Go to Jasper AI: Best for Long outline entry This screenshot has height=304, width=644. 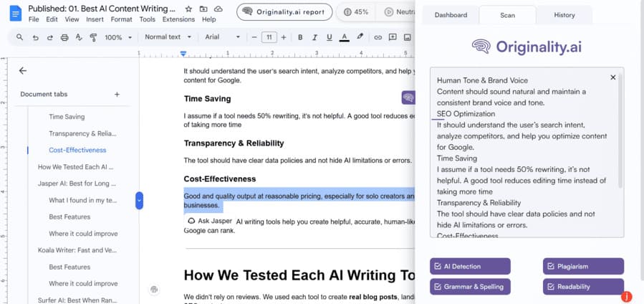(77, 184)
